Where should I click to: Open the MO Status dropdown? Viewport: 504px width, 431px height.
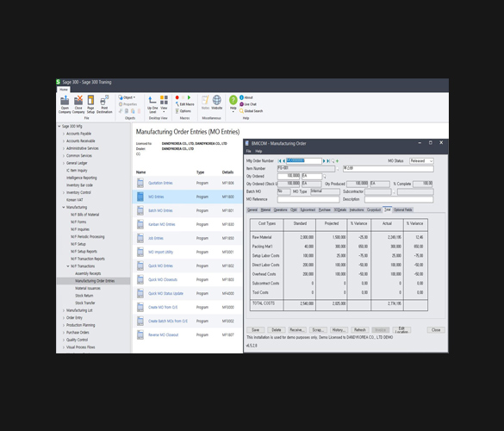click(421, 161)
